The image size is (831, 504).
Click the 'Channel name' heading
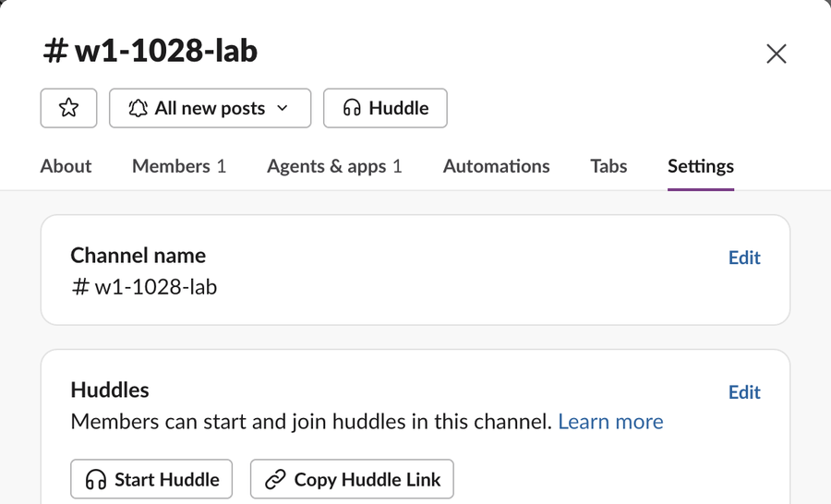[138, 256]
